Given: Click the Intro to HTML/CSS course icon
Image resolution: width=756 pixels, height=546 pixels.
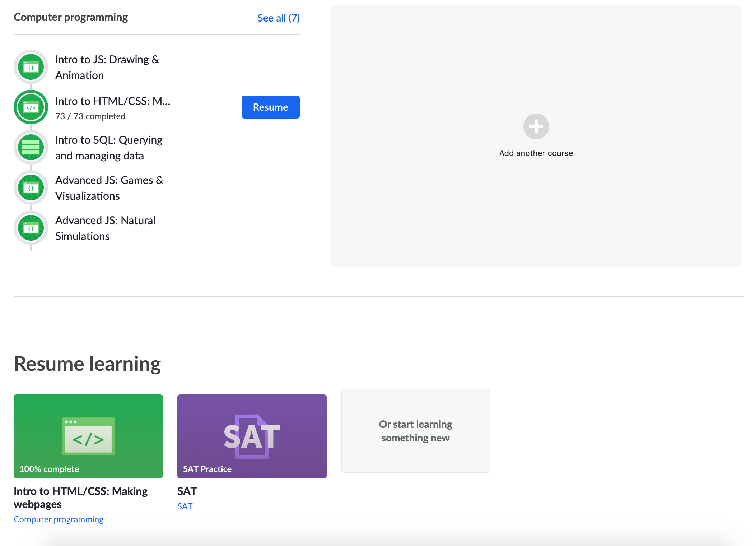Looking at the screenshot, I should [x=31, y=107].
